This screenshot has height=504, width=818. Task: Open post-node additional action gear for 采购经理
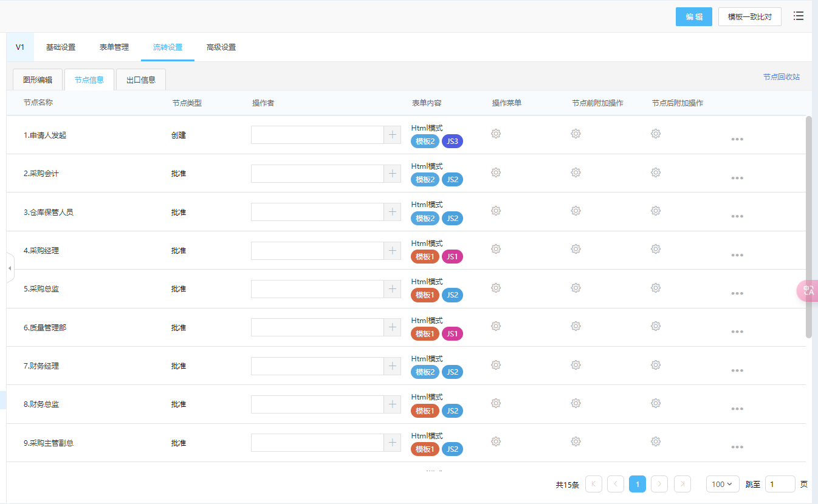pyautogui.click(x=656, y=249)
